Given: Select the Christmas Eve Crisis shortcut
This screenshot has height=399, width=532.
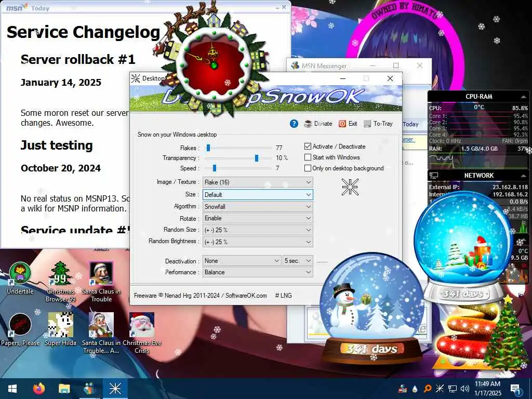Looking at the screenshot, I should 142,333.
